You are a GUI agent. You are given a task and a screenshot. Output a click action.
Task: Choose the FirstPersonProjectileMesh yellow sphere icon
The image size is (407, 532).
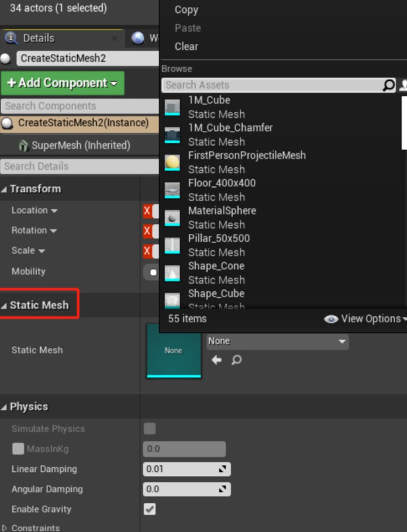[172, 163]
